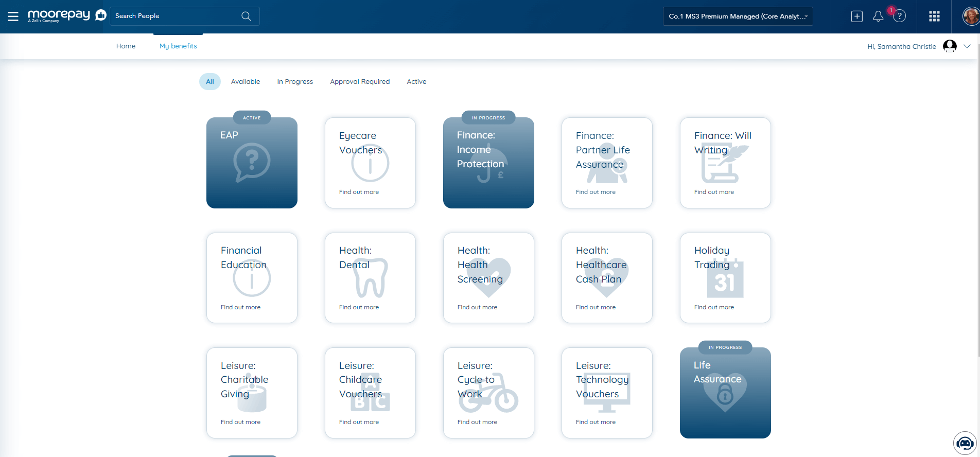980x457 pixels.
Task: Go to the Home tab
Action: click(126, 46)
